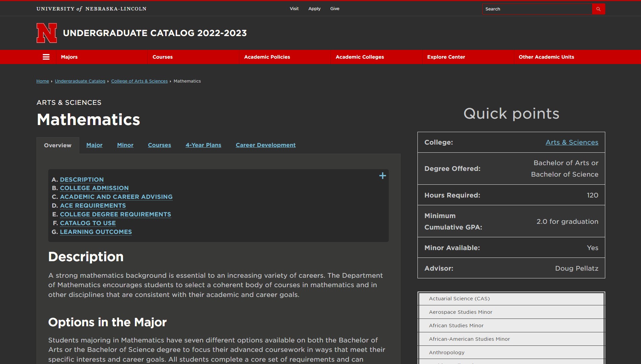
Task: Switch to the Minor tab
Action: tap(125, 145)
